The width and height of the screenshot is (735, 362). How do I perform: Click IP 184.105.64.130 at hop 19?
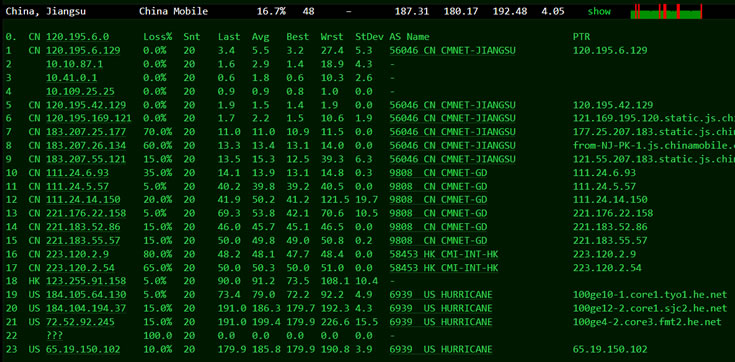(x=86, y=295)
